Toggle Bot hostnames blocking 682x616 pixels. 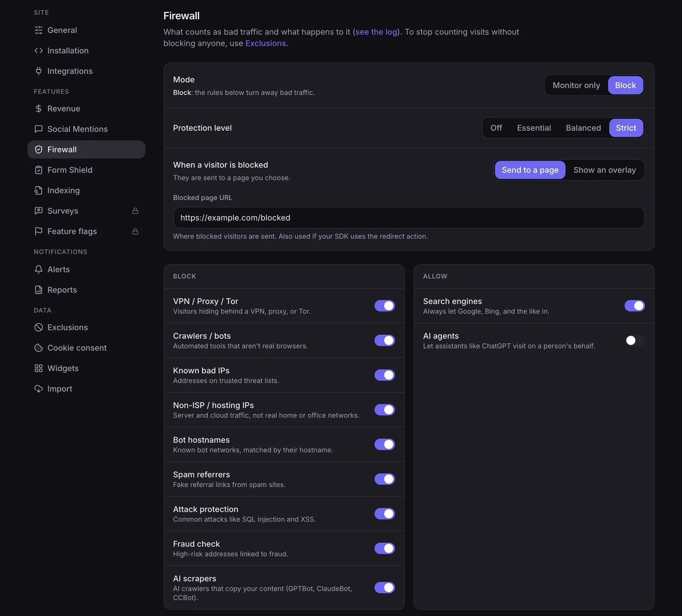coord(384,444)
